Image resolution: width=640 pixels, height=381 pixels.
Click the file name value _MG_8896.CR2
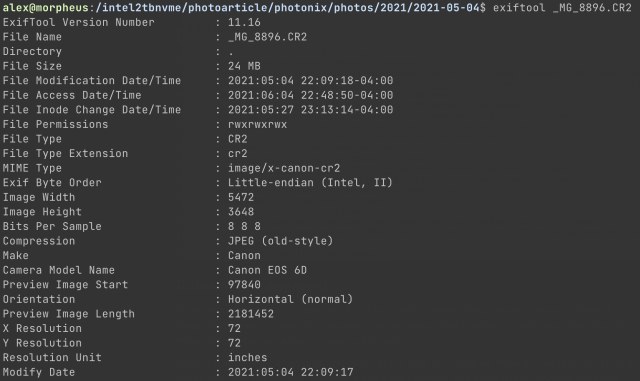click(x=267, y=37)
